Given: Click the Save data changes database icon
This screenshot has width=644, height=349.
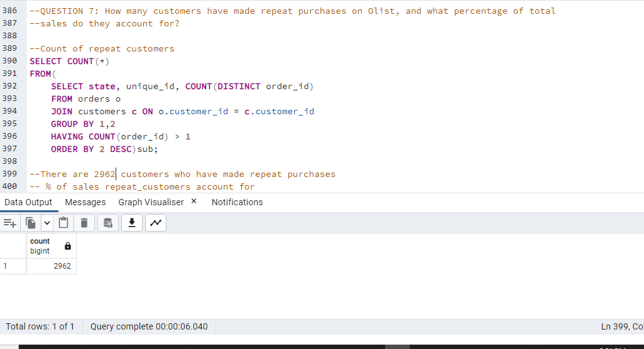Looking at the screenshot, I should (x=108, y=223).
